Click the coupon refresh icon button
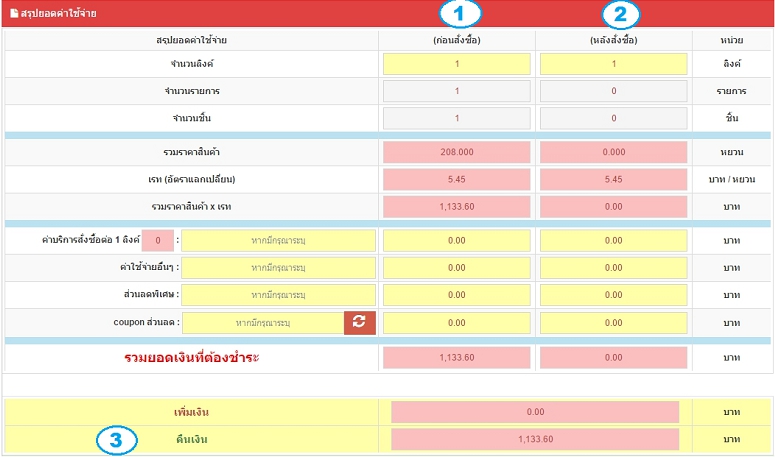The width and height of the screenshot is (775, 457). pos(359,322)
